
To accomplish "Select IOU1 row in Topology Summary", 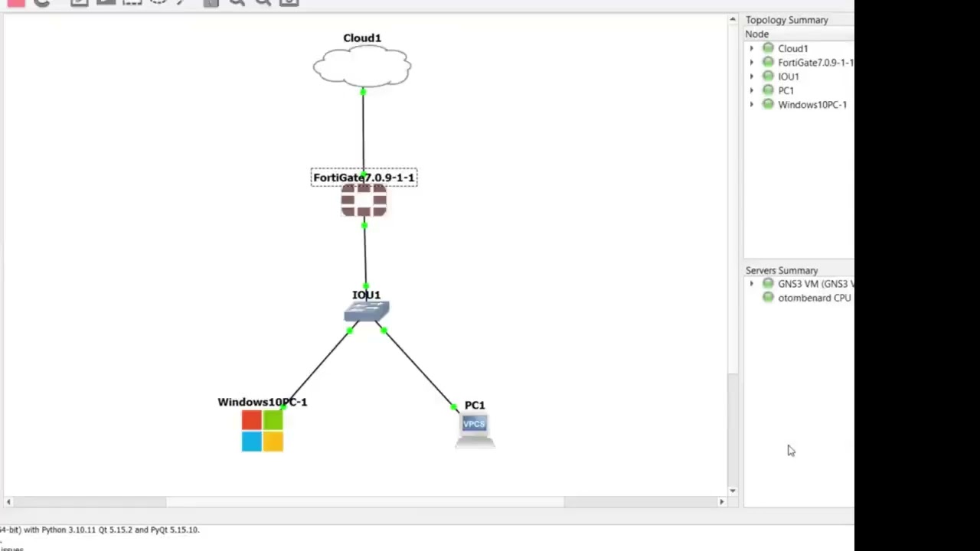I will 799,76.
